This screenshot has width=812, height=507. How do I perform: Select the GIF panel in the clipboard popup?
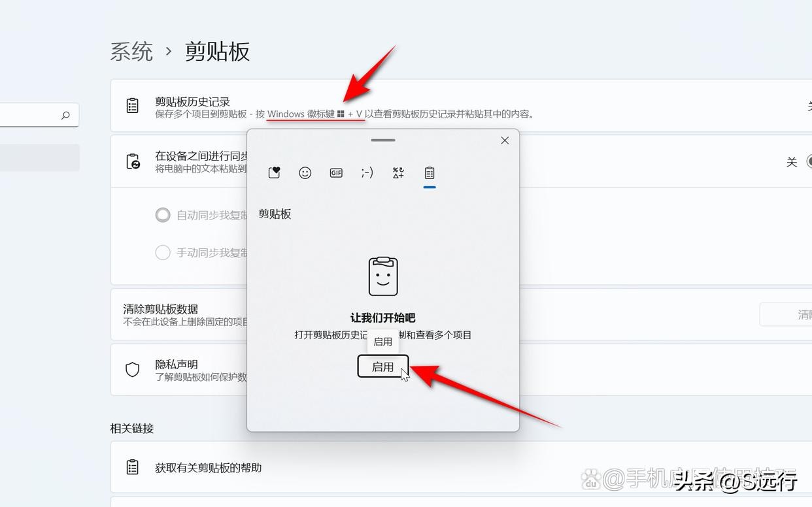[x=336, y=172]
